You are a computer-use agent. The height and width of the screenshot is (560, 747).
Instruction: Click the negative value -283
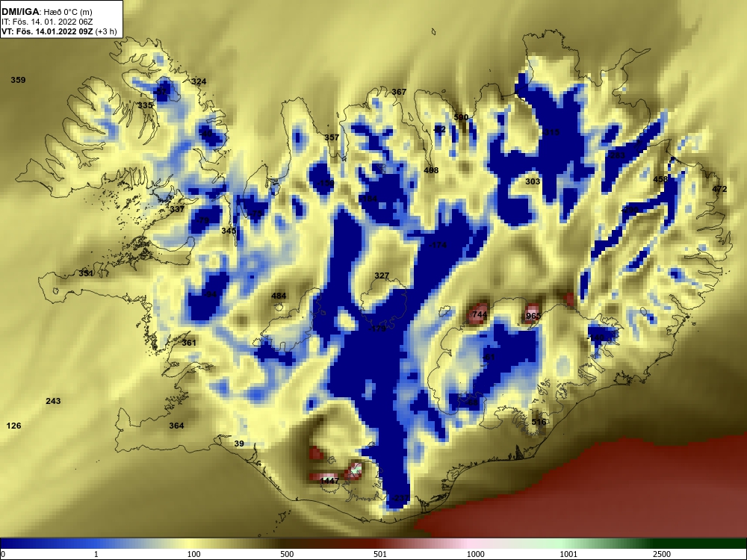pyautogui.click(x=616, y=156)
